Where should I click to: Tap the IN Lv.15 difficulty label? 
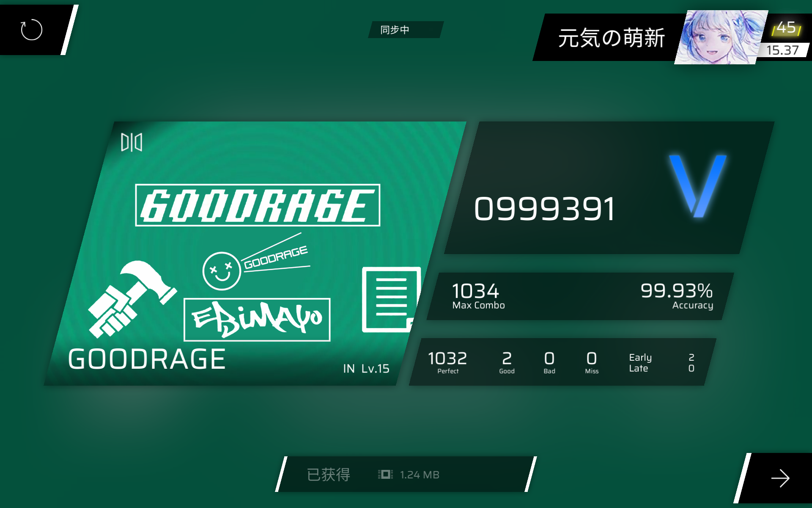pos(366,369)
